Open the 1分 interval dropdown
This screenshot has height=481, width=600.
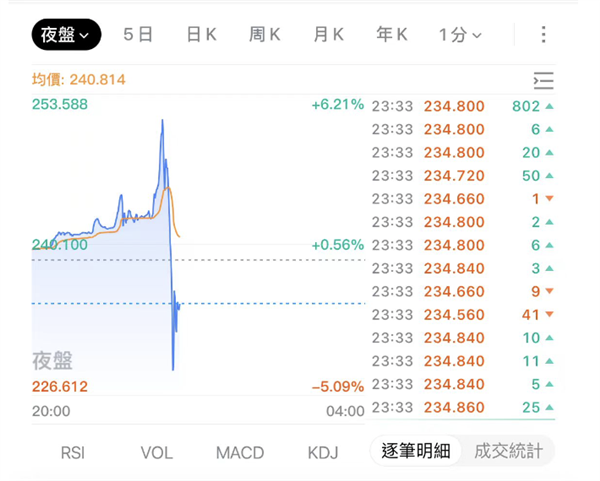pos(460,35)
